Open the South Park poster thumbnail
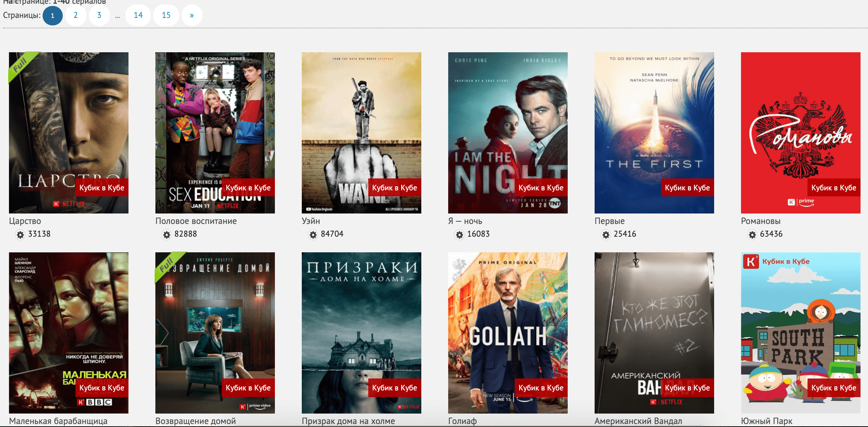Screen dimensions: 868x427 click(800, 328)
